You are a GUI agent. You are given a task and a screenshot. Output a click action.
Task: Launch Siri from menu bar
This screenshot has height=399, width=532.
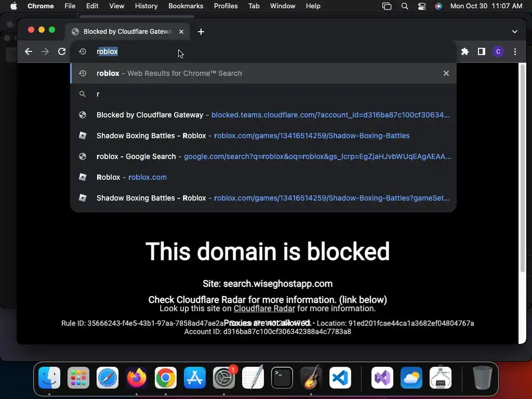pyautogui.click(x=438, y=6)
